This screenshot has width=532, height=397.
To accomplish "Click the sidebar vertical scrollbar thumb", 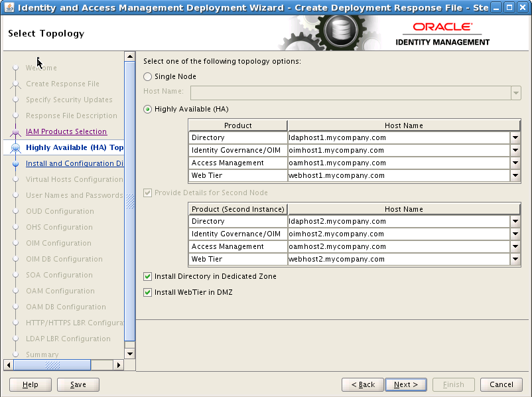I will [x=130, y=201].
